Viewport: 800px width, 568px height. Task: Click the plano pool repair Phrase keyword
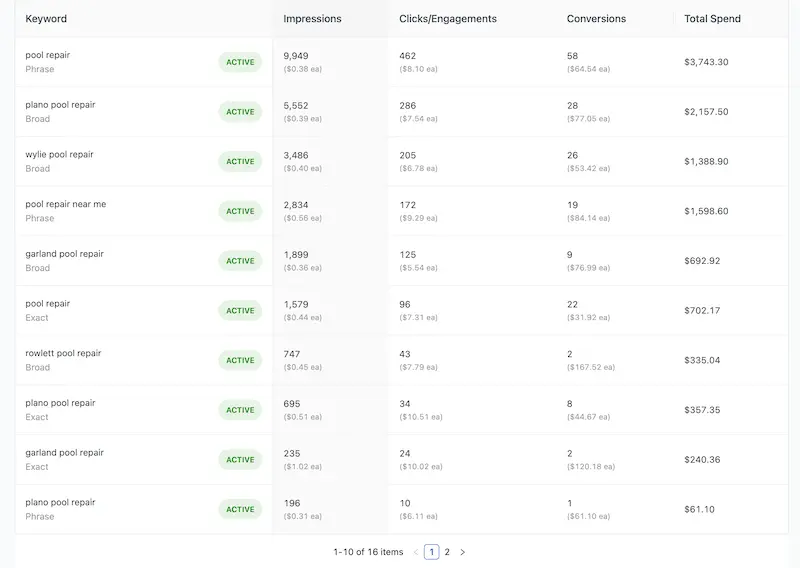click(x=60, y=503)
